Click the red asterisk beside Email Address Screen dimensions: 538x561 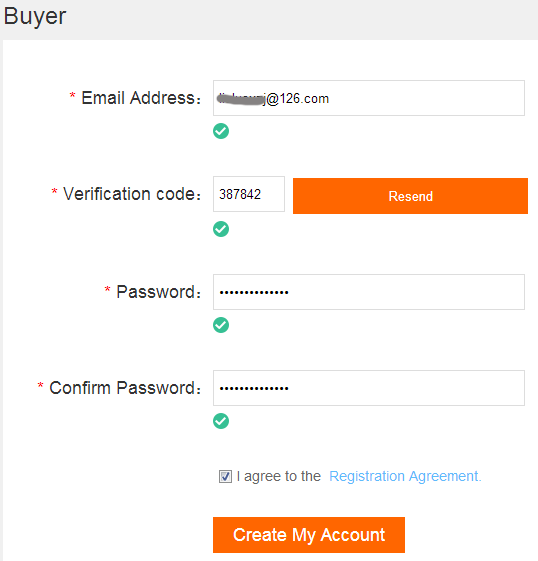tap(72, 96)
